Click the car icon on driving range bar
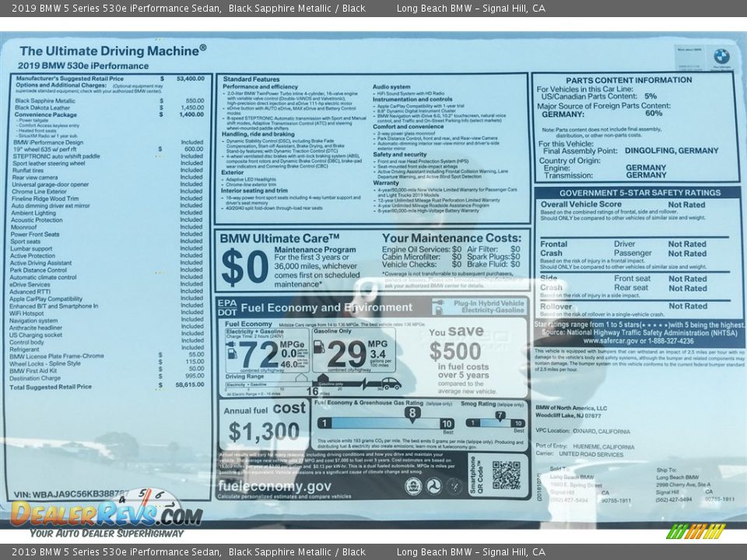 coord(391,383)
